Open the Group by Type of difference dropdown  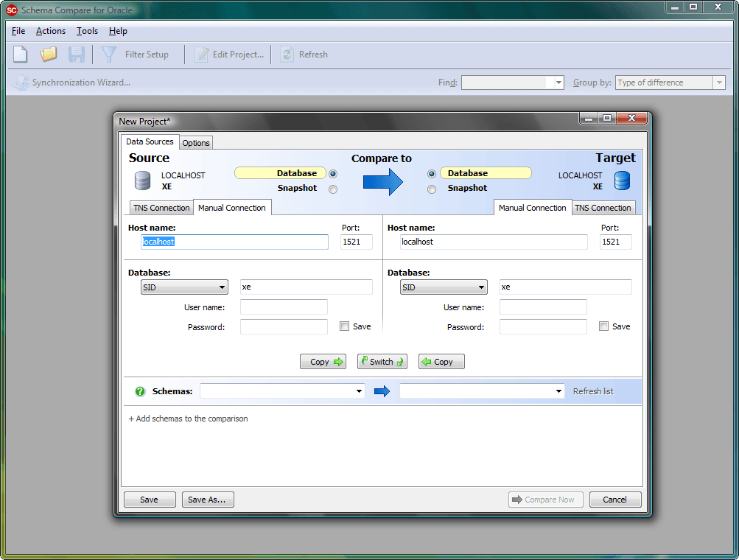click(718, 83)
